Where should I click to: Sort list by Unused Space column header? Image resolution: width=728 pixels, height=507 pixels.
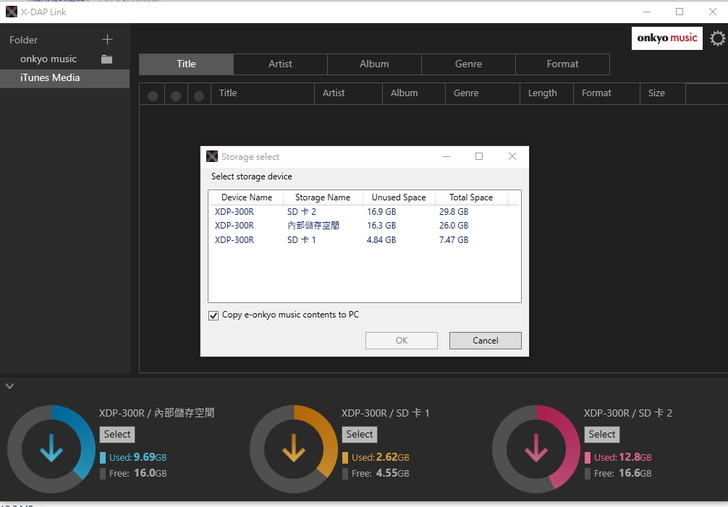click(398, 198)
